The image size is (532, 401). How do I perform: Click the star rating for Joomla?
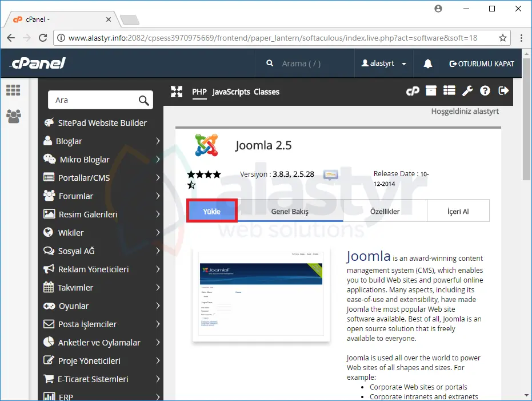pos(203,180)
